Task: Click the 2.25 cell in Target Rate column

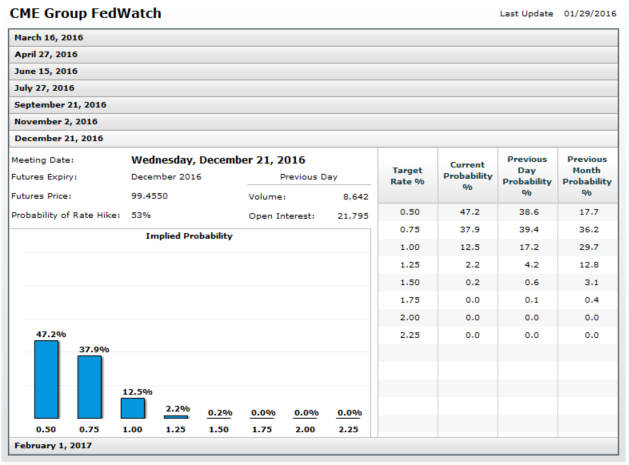Action: click(410, 336)
